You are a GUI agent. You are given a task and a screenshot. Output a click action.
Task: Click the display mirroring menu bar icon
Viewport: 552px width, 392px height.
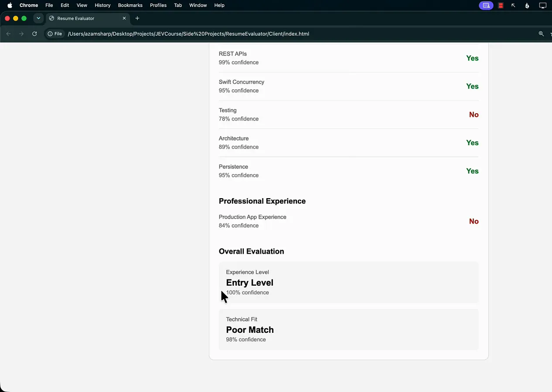click(542, 5)
